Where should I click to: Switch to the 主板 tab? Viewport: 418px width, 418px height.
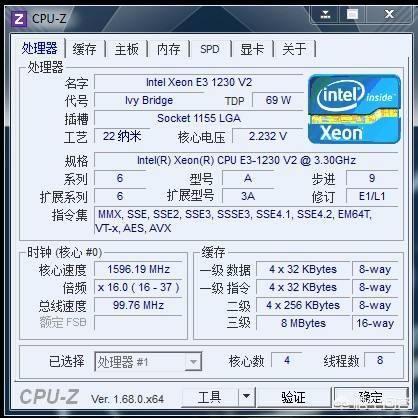tap(126, 49)
